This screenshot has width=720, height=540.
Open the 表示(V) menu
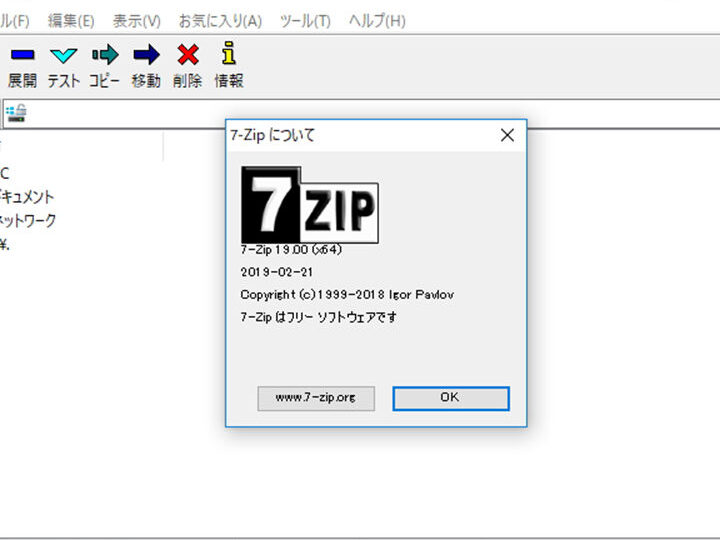click(136, 20)
